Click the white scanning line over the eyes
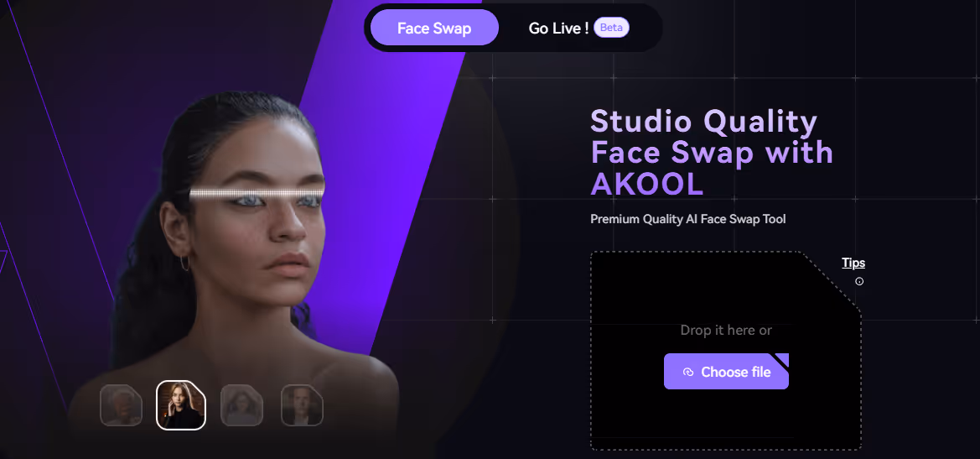 [x=257, y=192]
